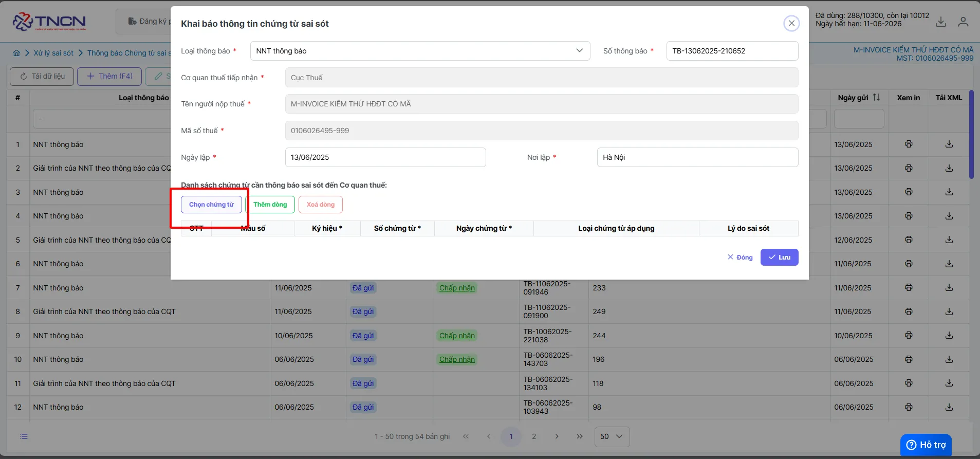This screenshot has height=459, width=980.
Task: Click Chọn chứng từ button
Action: 211,205
